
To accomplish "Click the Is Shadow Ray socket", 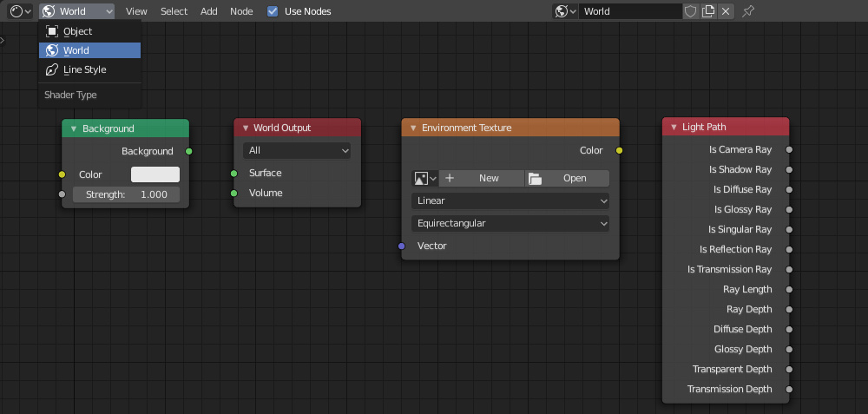I will [789, 169].
